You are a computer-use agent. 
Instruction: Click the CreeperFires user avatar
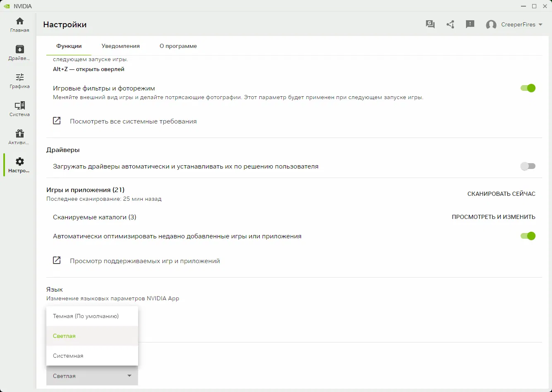point(491,25)
